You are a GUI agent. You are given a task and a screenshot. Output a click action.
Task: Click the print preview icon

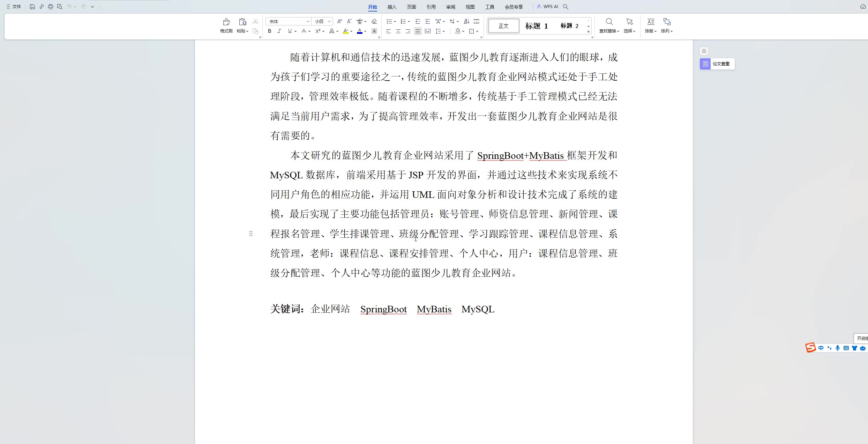click(60, 7)
